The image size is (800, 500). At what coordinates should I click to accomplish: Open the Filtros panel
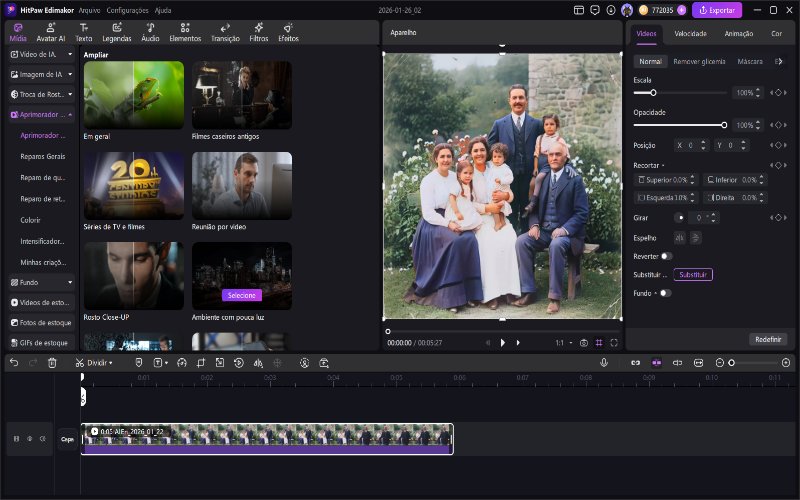pos(259,33)
